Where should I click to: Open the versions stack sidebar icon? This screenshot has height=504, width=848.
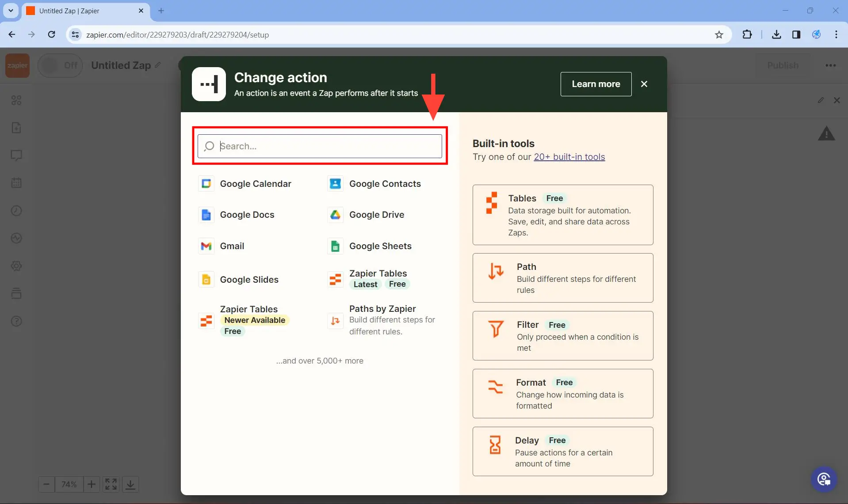tap(16, 293)
